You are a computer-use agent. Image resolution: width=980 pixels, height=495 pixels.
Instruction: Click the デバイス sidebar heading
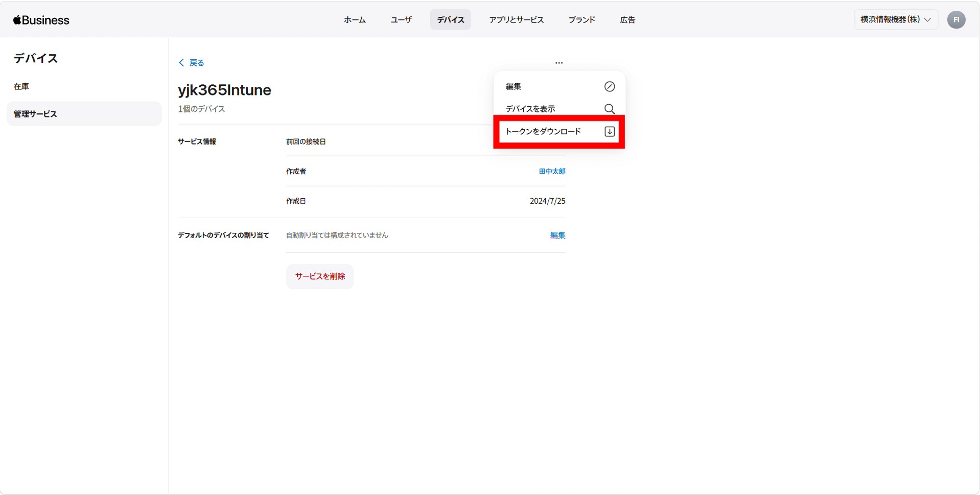point(36,58)
